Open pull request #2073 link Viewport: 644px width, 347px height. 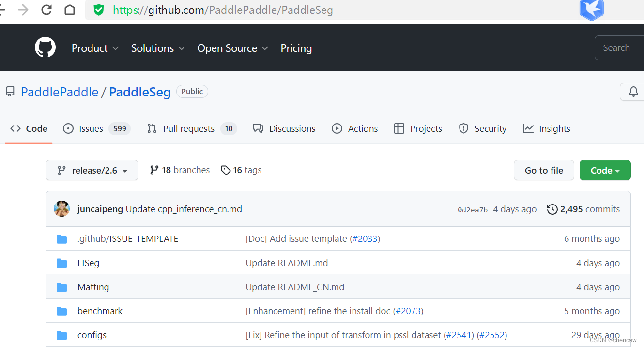tap(408, 311)
